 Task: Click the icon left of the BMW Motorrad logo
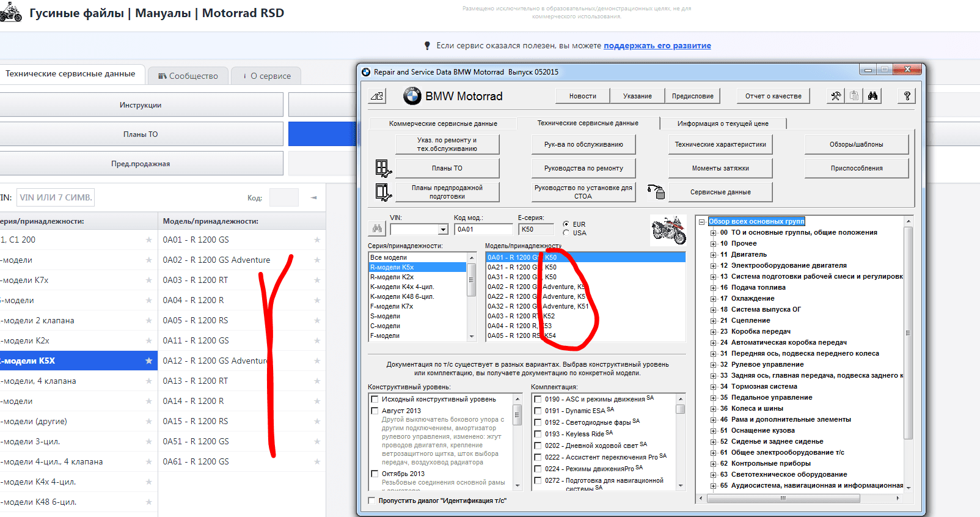coord(378,96)
